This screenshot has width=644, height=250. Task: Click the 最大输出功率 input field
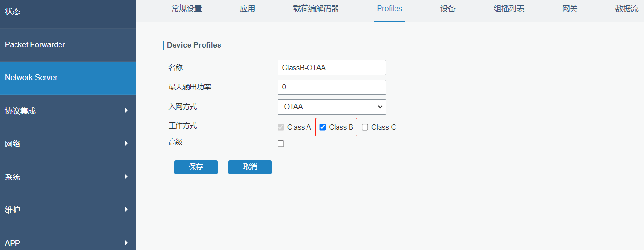tap(332, 88)
